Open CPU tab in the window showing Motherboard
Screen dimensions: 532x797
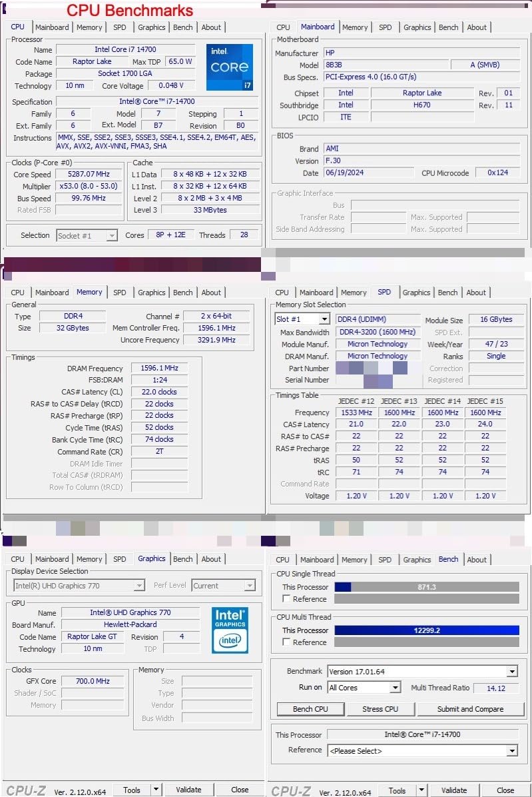[283, 27]
